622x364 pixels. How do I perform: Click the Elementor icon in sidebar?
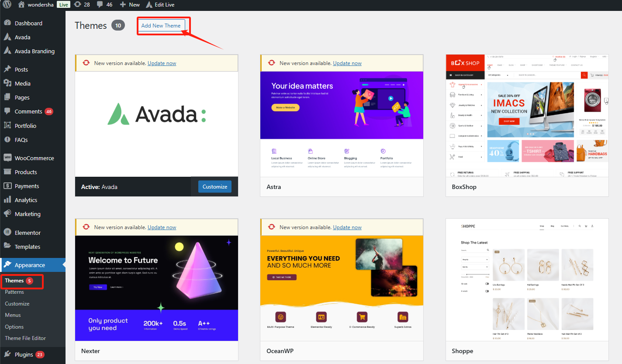pyautogui.click(x=7, y=233)
